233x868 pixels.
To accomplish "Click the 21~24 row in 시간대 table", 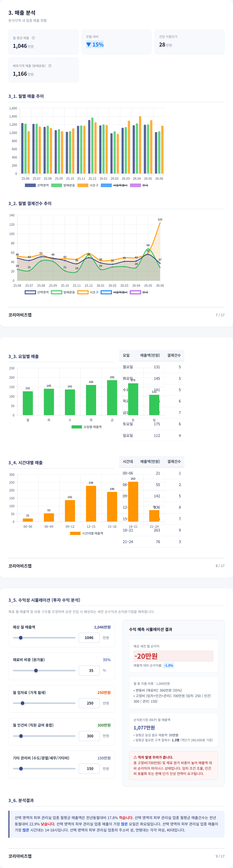I will click(x=152, y=542).
